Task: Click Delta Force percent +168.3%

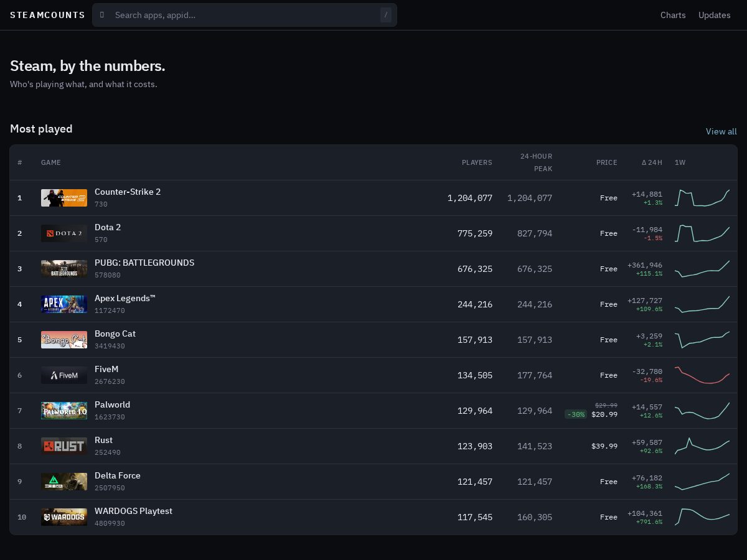Action: pos(649,487)
